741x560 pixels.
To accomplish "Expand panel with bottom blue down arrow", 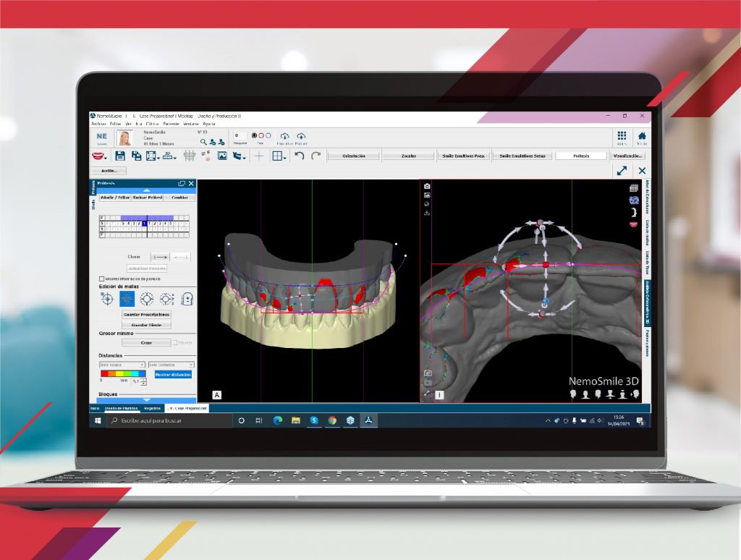I will 146,400.
